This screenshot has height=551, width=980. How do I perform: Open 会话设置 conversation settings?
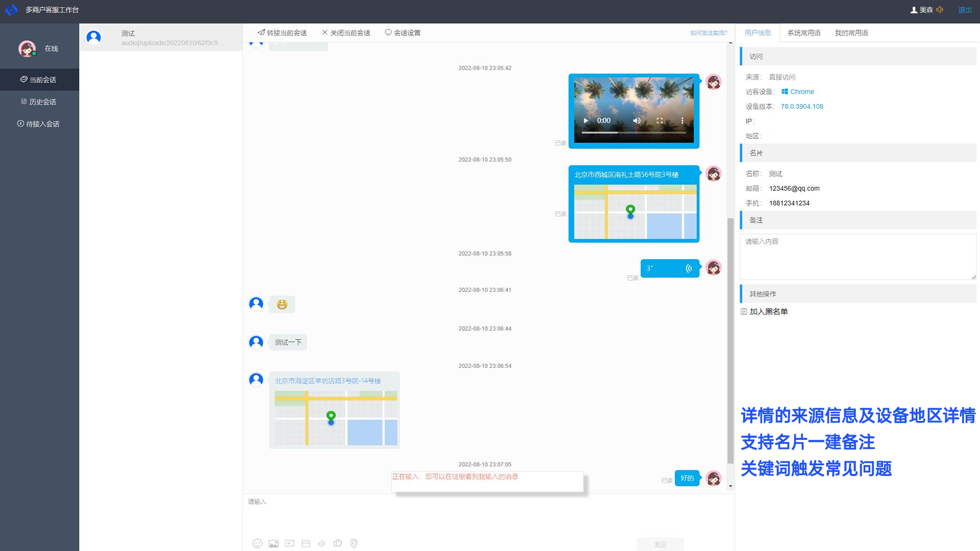coord(403,33)
